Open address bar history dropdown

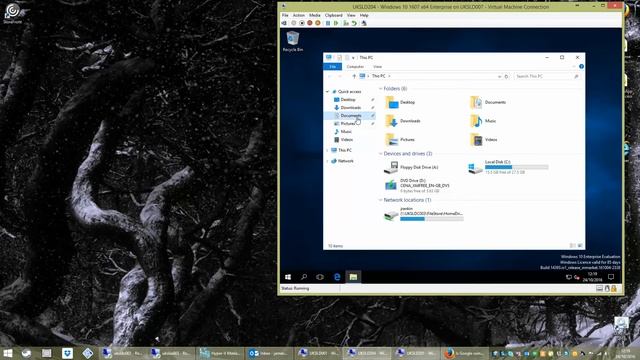point(500,76)
